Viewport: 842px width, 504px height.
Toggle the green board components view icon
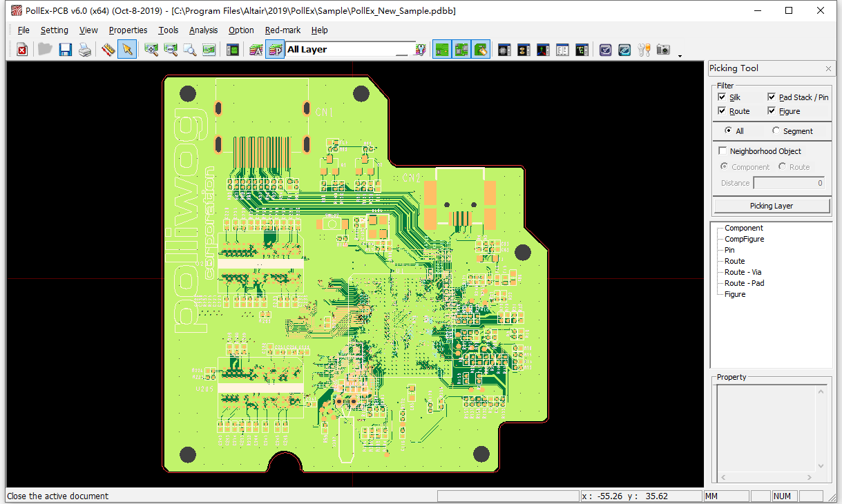461,50
